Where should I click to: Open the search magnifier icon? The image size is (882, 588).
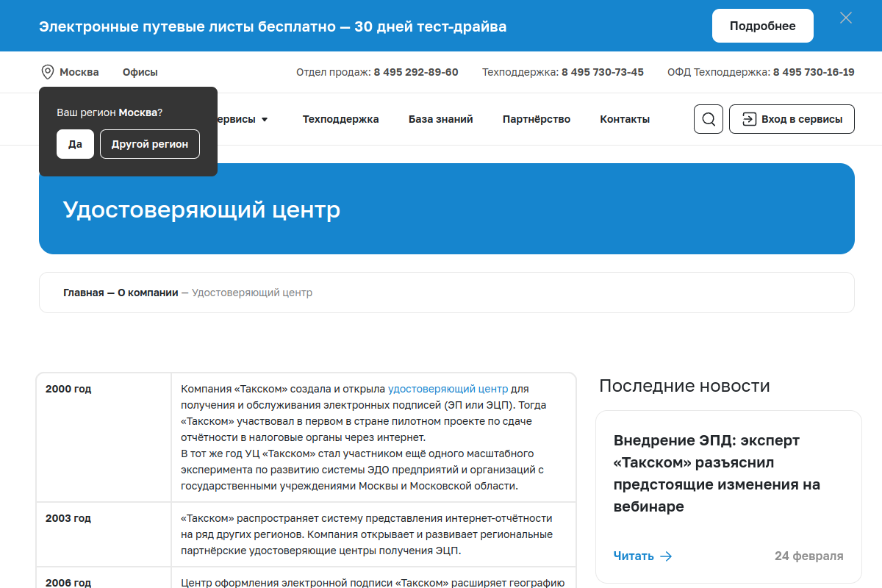709,119
